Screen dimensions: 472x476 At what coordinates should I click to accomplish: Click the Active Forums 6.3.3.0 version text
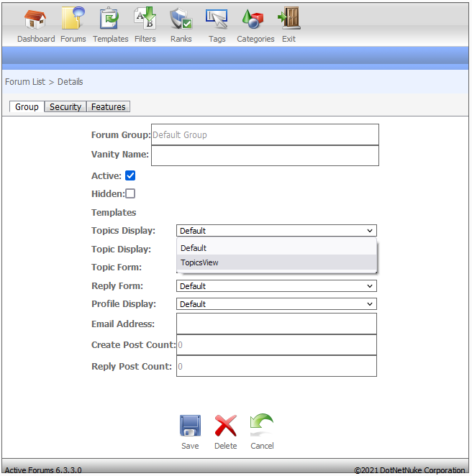[x=43, y=470]
